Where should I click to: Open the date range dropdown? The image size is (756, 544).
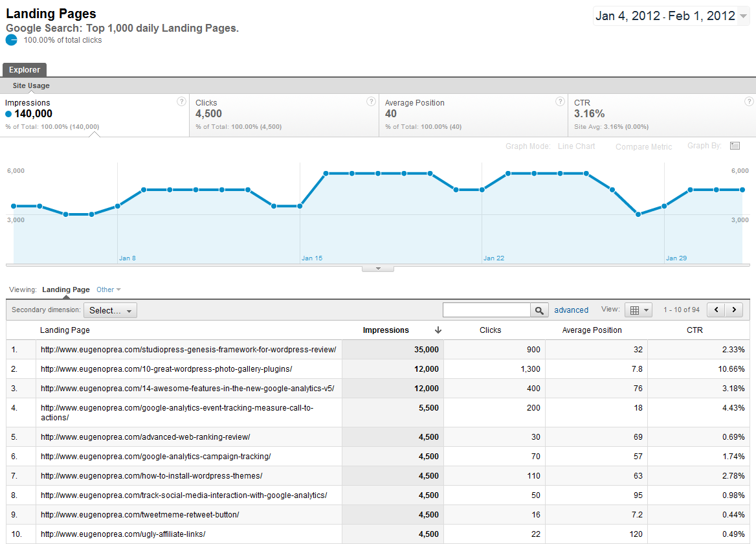(743, 16)
